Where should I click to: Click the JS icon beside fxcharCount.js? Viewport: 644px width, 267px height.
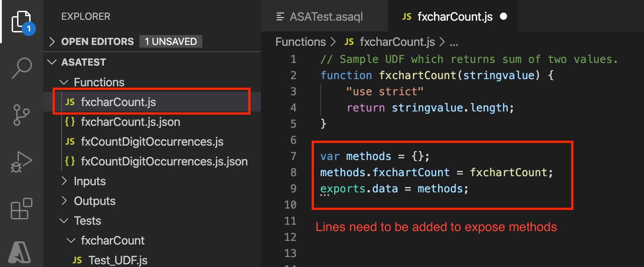[x=71, y=102]
